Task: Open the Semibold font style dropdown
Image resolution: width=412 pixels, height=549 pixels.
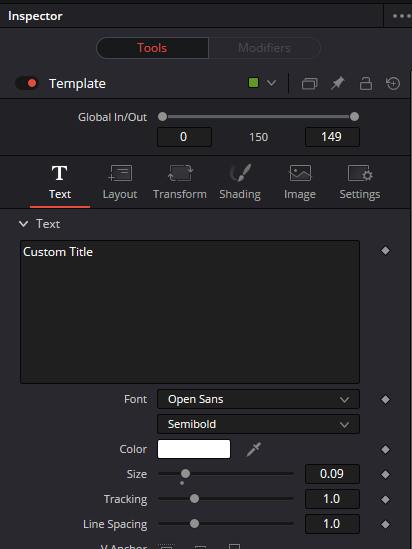Action: point(258,424)
